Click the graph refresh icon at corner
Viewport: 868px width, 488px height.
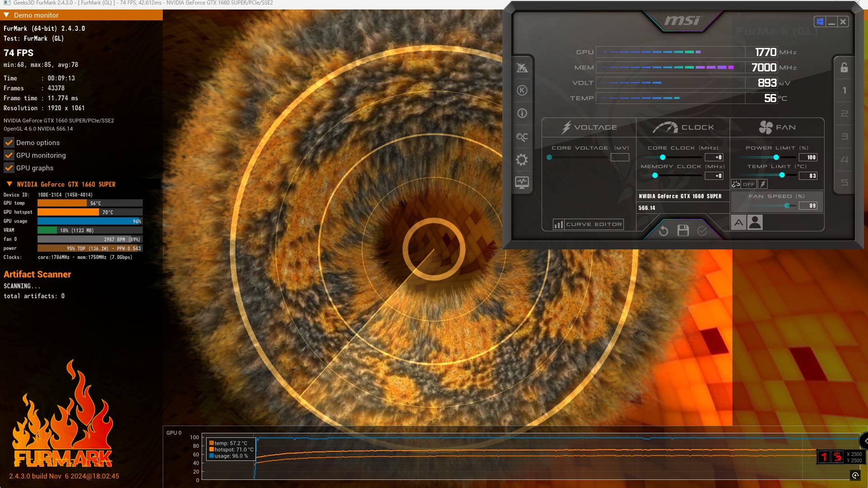click(x=855, y=475)
